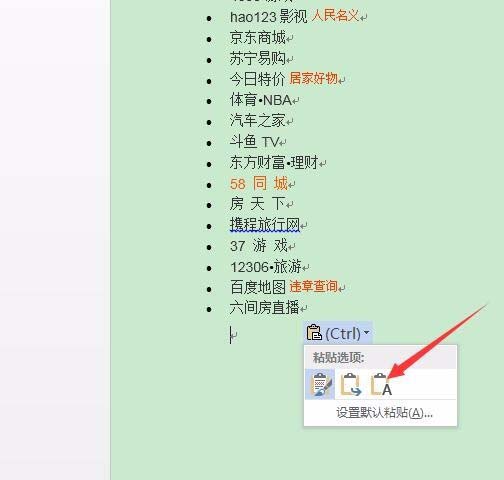Select Keep Source Formatting paste option
Image resolution: width=504 pixels, height=480 pixels.
[x=320, y=384]
